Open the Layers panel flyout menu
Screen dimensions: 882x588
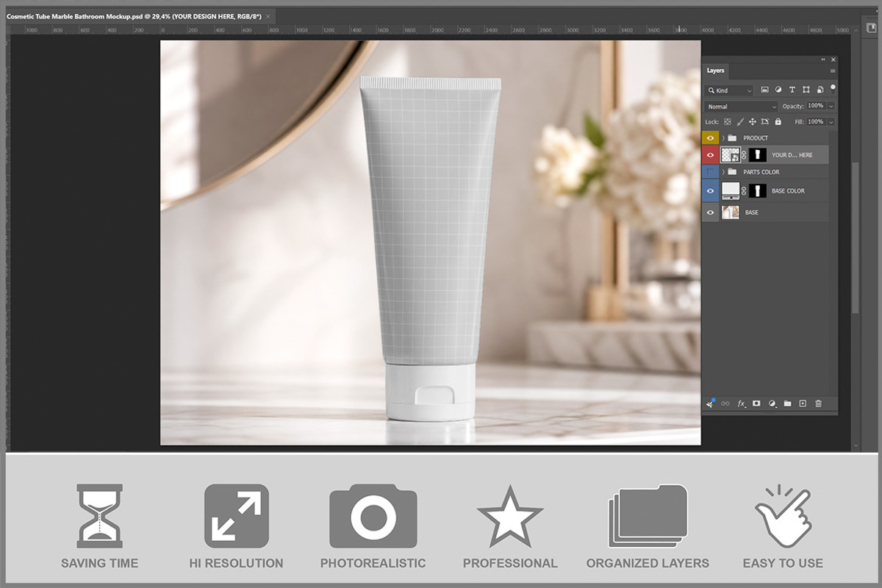pyautogui.click(x=833, y=71)
